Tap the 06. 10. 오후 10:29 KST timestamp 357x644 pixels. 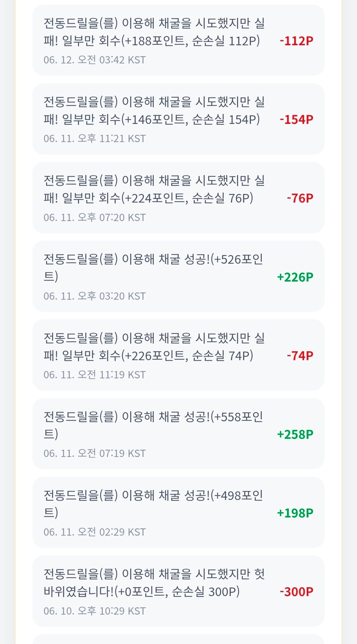(95, 611)
